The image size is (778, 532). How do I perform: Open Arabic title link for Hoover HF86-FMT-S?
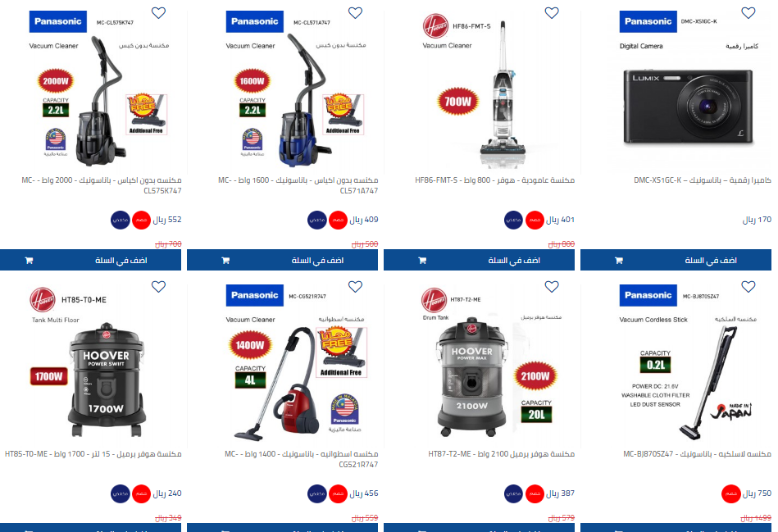pyautogui.click(x=494, y=180)
